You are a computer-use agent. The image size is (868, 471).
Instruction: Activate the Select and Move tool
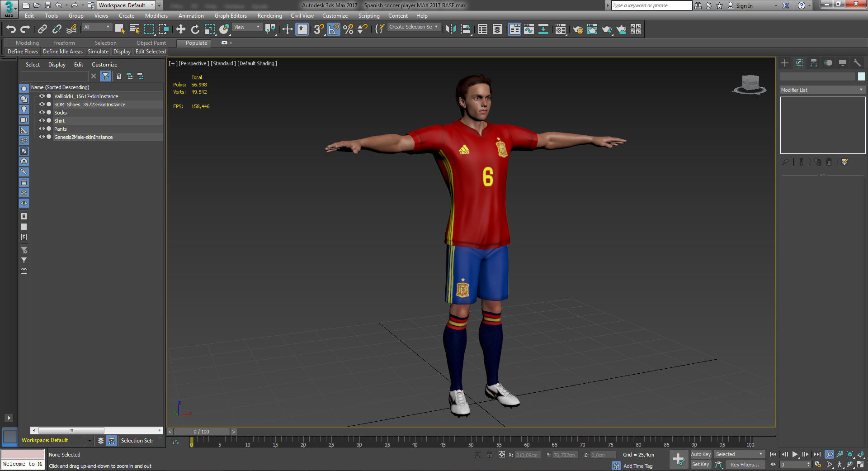coord(180,29)
